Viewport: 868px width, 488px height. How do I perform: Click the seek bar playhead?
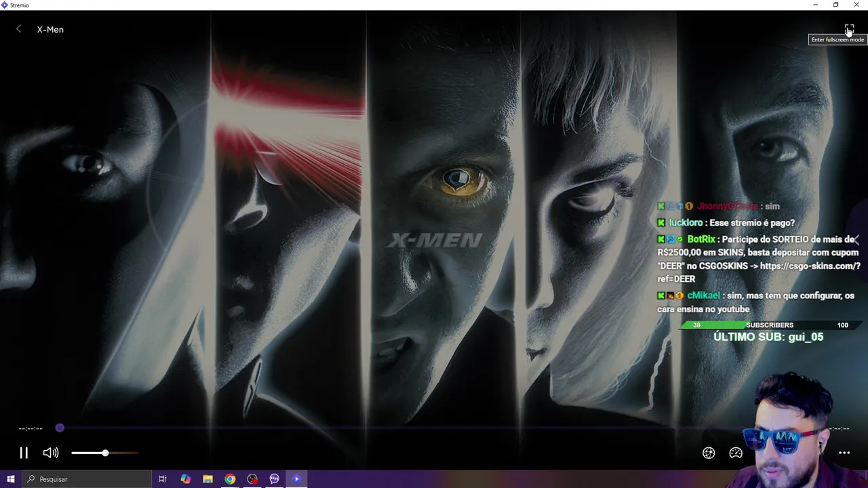point(60,428)
